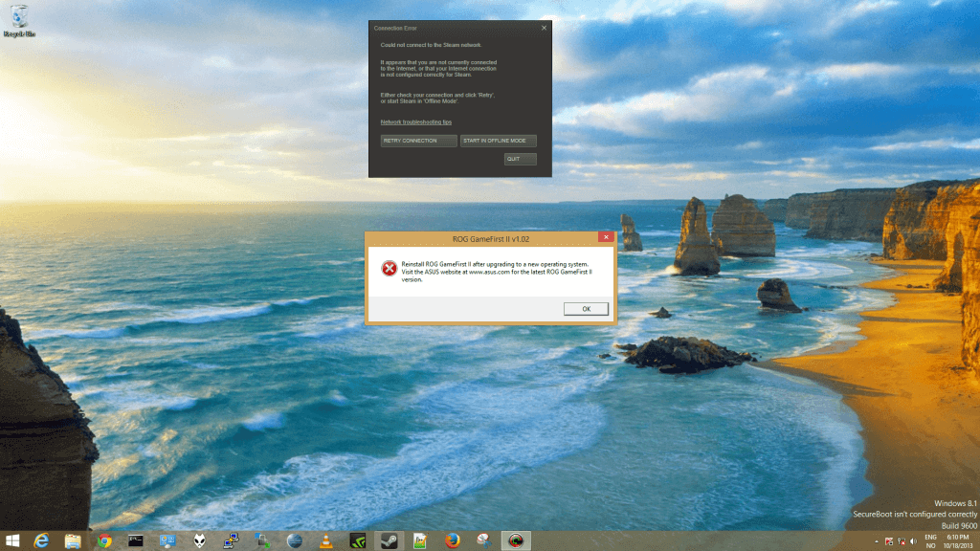The height and width of the screenshot is (551, 980).
Task: Click OK in the ROG GameFirst dialog
Action: click(x=586, y=309)
